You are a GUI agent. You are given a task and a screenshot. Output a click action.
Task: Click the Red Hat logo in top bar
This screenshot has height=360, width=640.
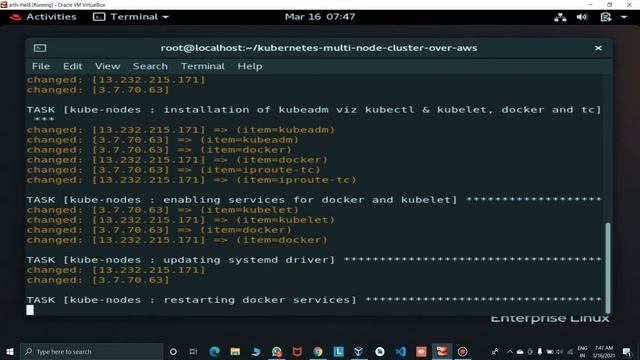[16, 17]
